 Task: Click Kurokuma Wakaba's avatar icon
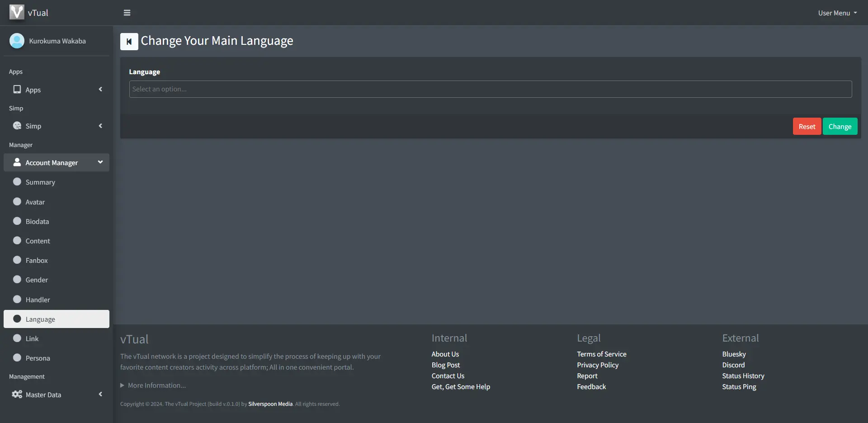pos(17,41)
